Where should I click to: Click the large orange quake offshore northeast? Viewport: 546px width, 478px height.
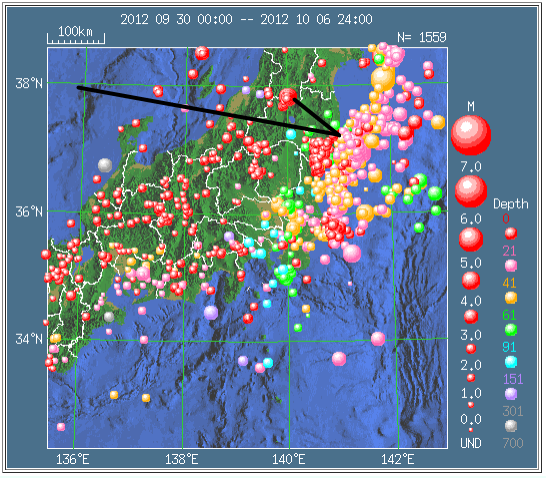(382, 78)
